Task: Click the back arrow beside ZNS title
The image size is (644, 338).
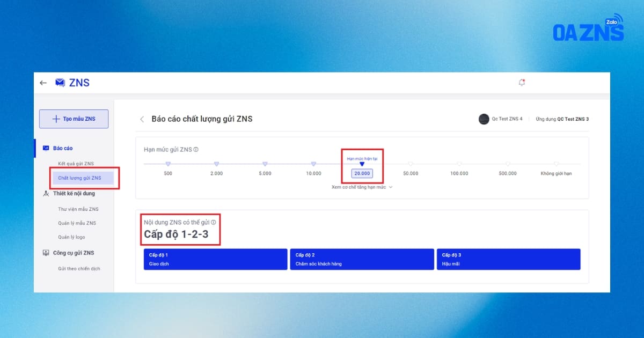Action: (43, 82)
